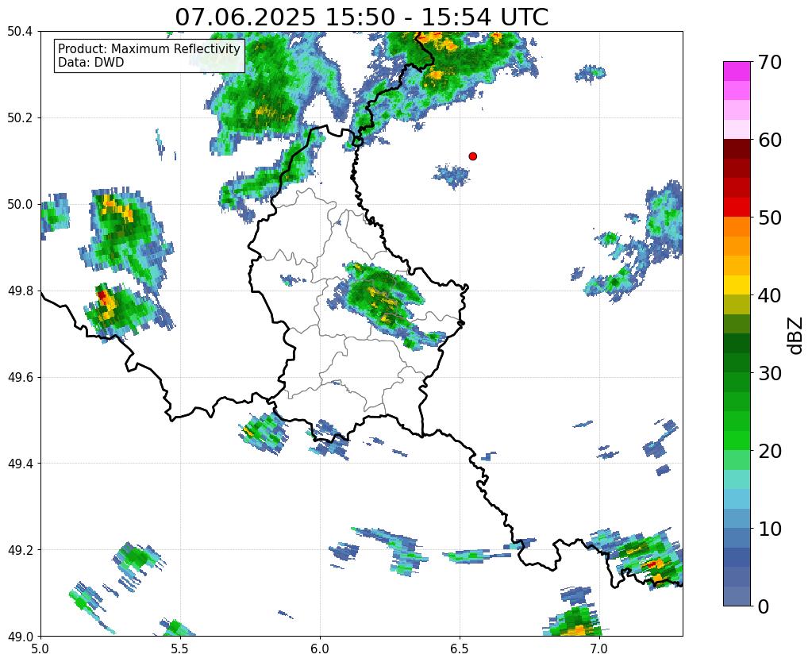Click the colorbar tick label "50"
Screen dimensions: 812x662
tap(769, 217)
